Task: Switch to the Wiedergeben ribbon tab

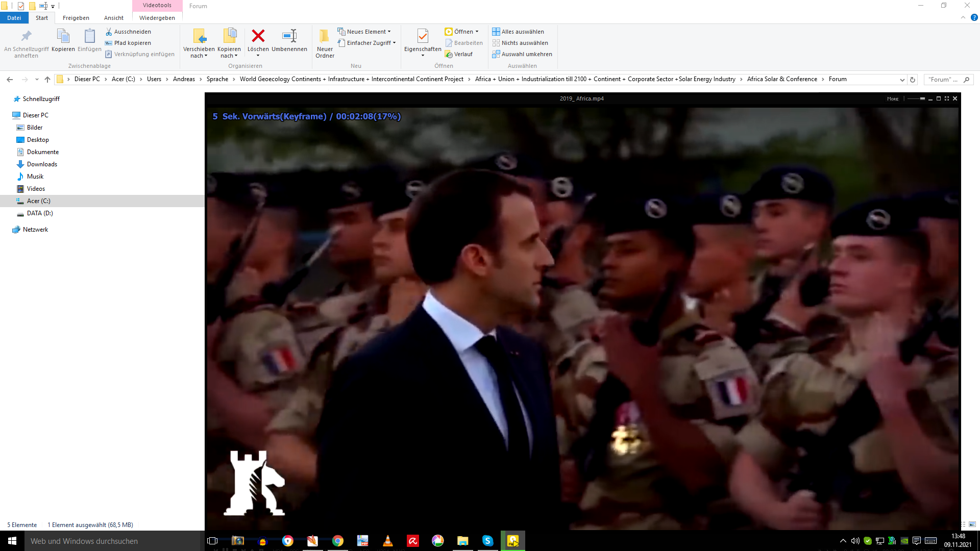Action: (157, 18)
